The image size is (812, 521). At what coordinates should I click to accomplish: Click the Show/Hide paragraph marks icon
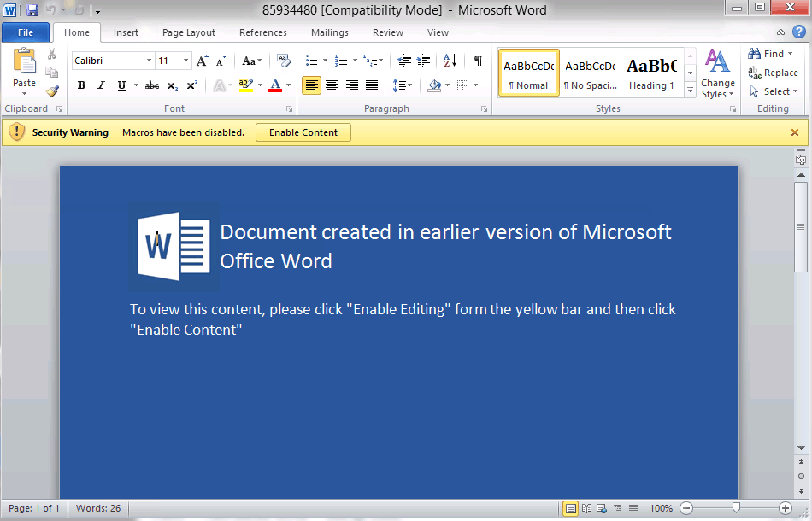point(479,61)
